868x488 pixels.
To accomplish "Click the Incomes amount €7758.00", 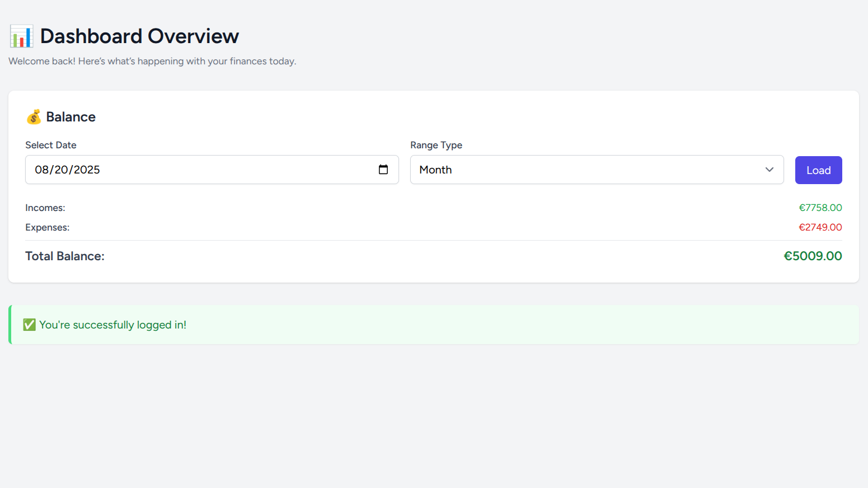I will tap(820, 208).
